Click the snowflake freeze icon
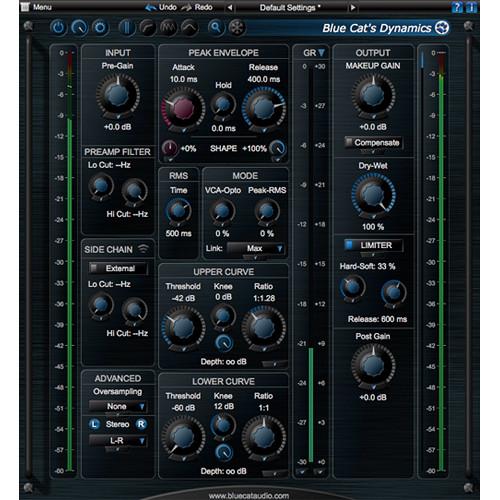The width and height of the screenshot is (500, 500). click(237, 27)
